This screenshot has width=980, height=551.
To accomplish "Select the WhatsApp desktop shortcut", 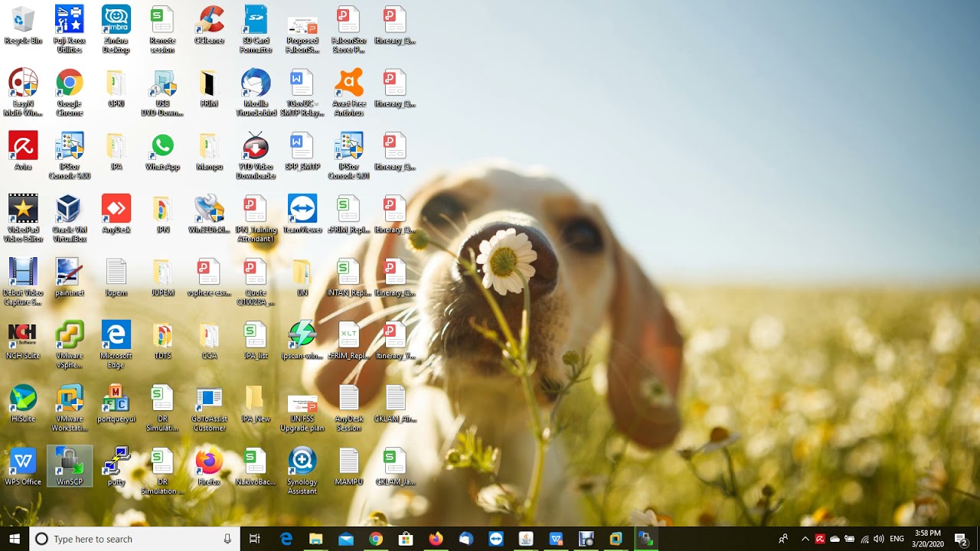I will tap(162, 152).
